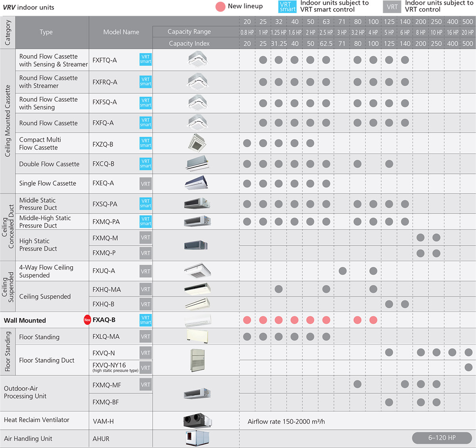Click the FXMQ-MF dot under the 80 column
This screenshot has width=476, height=448.
pyautogui.click(x=357, y=384)
